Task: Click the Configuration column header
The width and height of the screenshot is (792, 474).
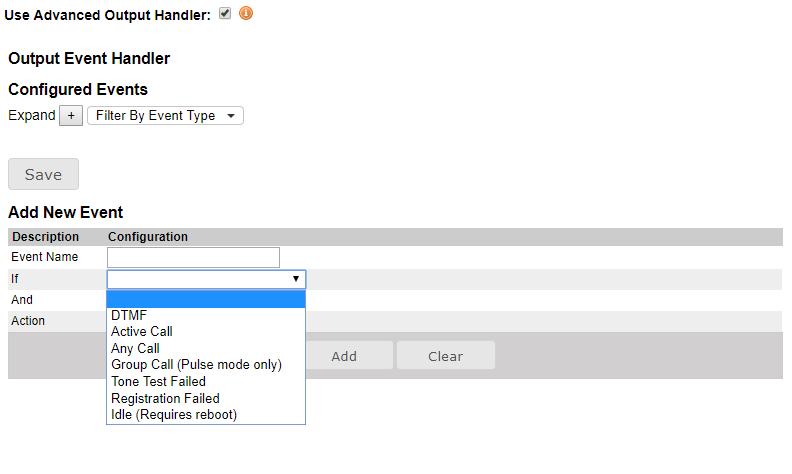Action: (147, 237)
